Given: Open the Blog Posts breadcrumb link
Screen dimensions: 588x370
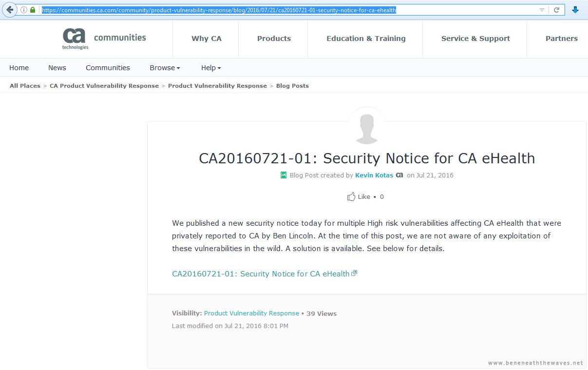Looking at the screenshot, I should point(292,86).
